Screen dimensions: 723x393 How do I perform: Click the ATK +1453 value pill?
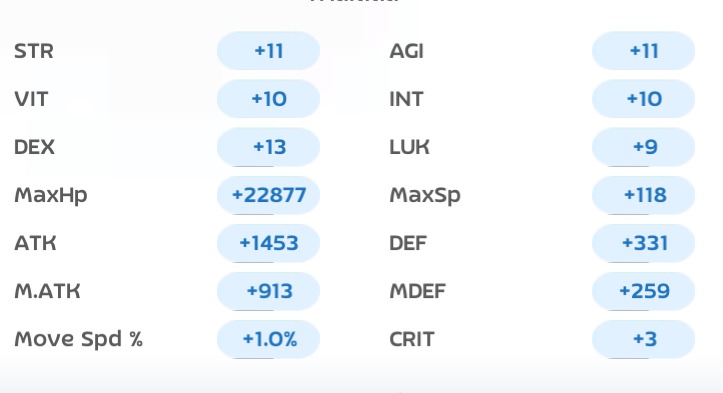(268, 243)
